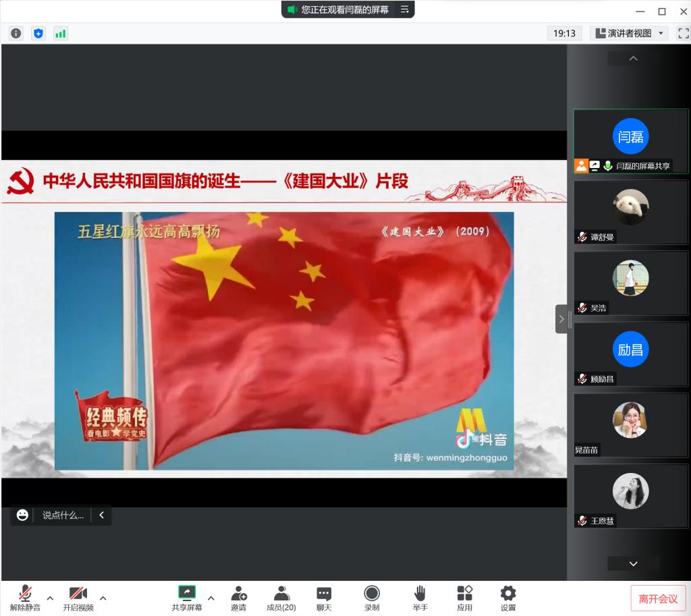Start recording the meeting
The image size is (691, 616).
[372, 598]
